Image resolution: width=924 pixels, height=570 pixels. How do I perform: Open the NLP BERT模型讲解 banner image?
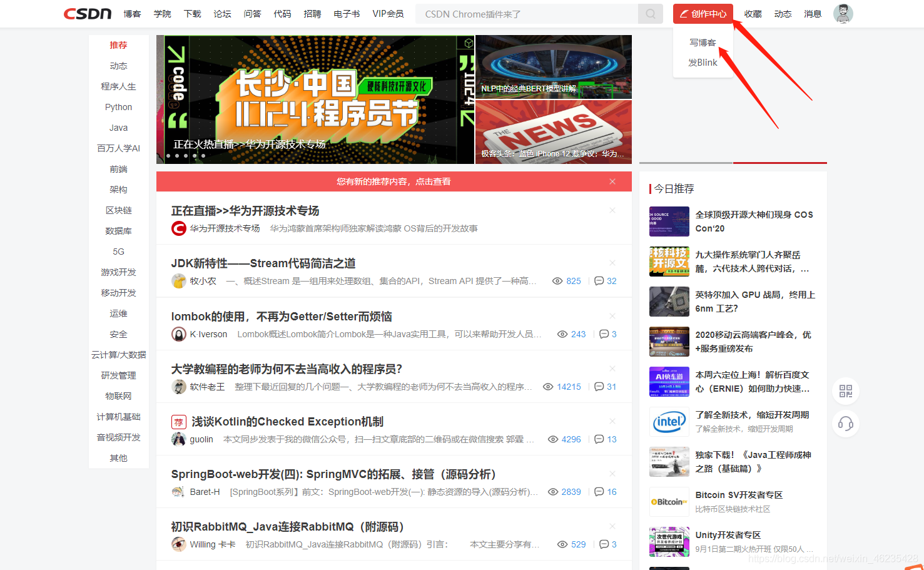pos(554,67)
